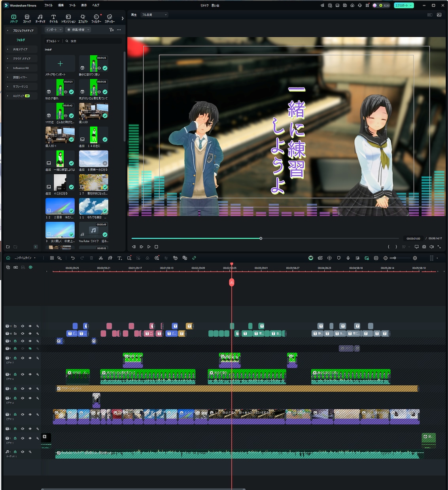Toggle auto ripple icon below timeline toolbar
Image resolution: width=448 pixels, height=490 pixels.
tap(30, 268)
